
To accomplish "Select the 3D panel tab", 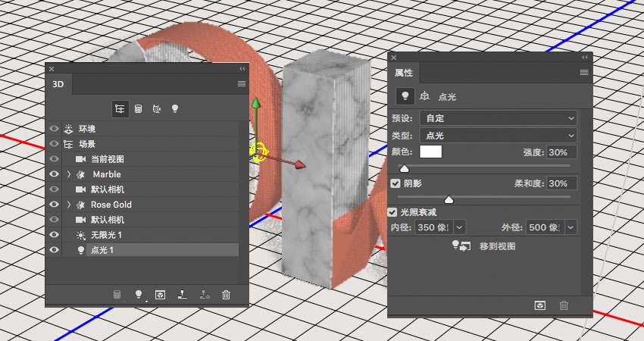I will click(x=58, y=84).
